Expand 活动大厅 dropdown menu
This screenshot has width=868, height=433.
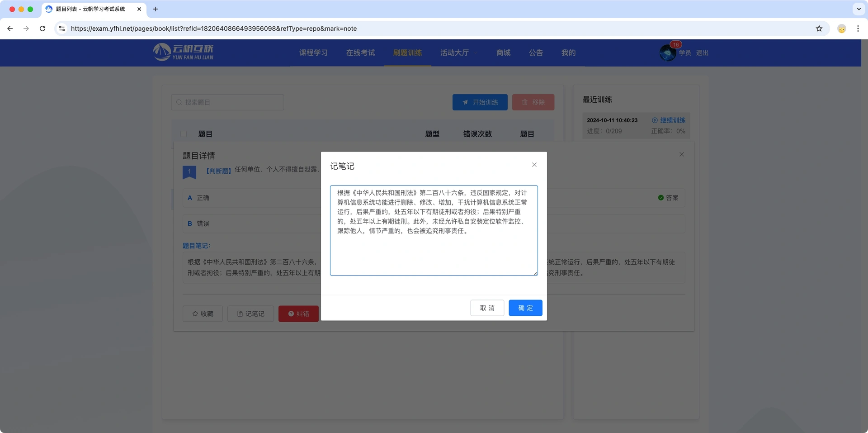coord(458,53)
